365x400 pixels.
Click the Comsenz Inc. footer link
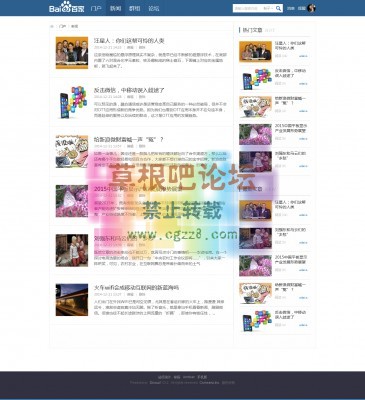coord(209,382)
